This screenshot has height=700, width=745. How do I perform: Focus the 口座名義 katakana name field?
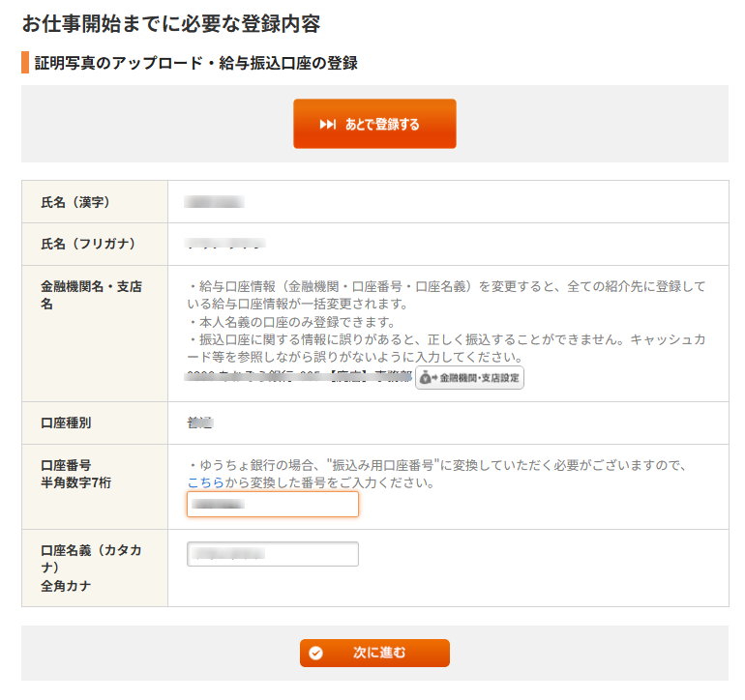pos(272,554)
